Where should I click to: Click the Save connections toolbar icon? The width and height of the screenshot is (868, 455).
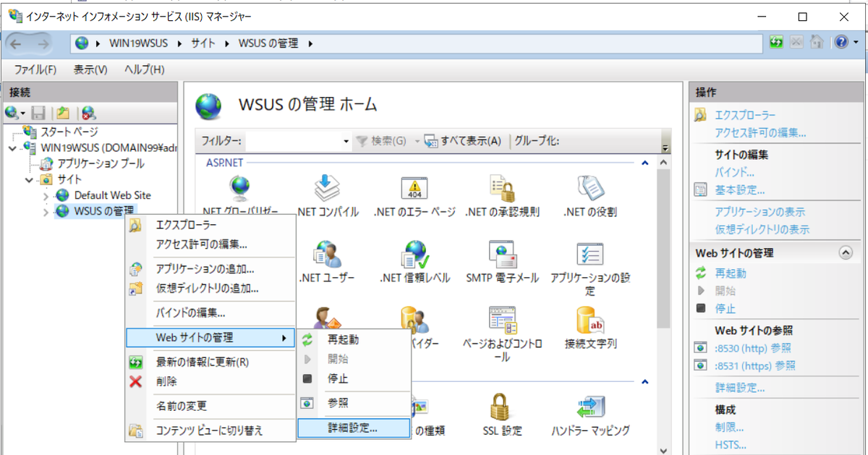click(38, 113)
